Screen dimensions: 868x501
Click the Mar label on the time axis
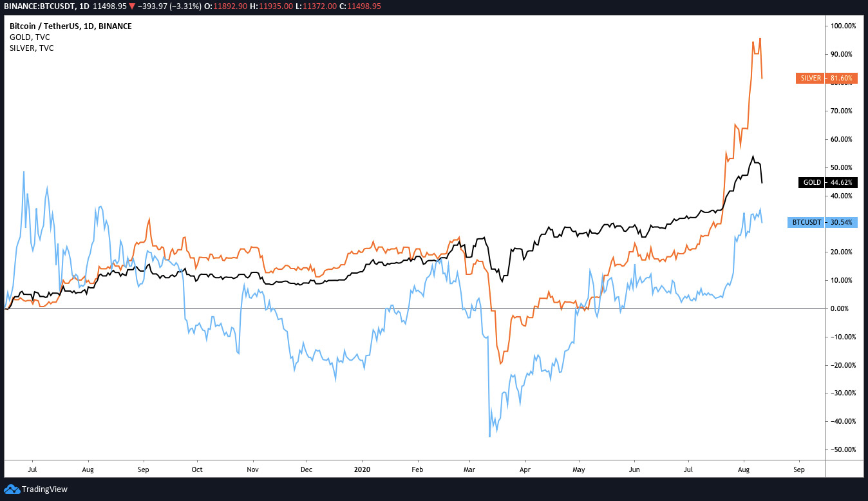click(x=469, y=469)
